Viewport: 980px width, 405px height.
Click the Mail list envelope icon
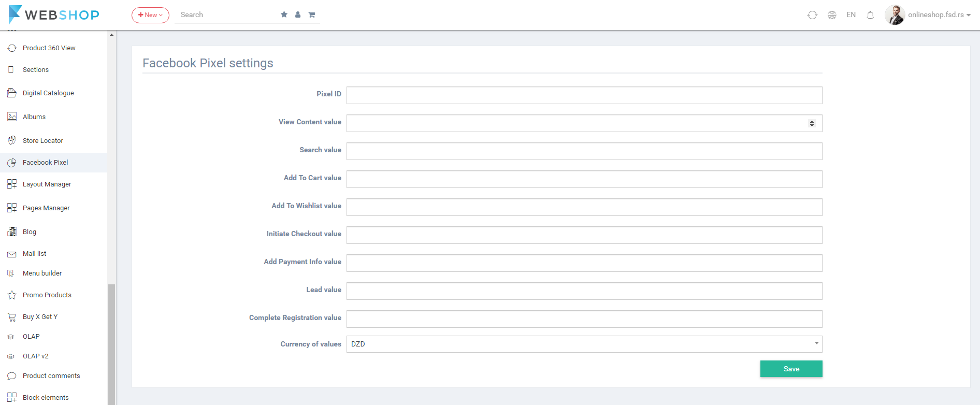[12, 254]
